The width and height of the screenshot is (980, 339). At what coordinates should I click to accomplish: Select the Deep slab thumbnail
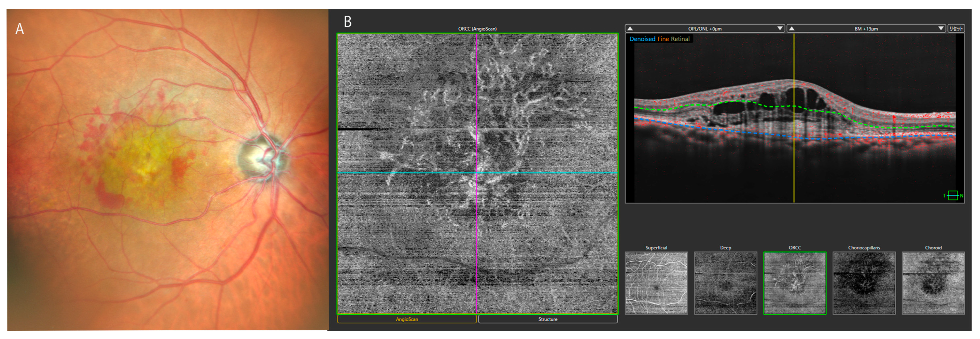(726, 283)
